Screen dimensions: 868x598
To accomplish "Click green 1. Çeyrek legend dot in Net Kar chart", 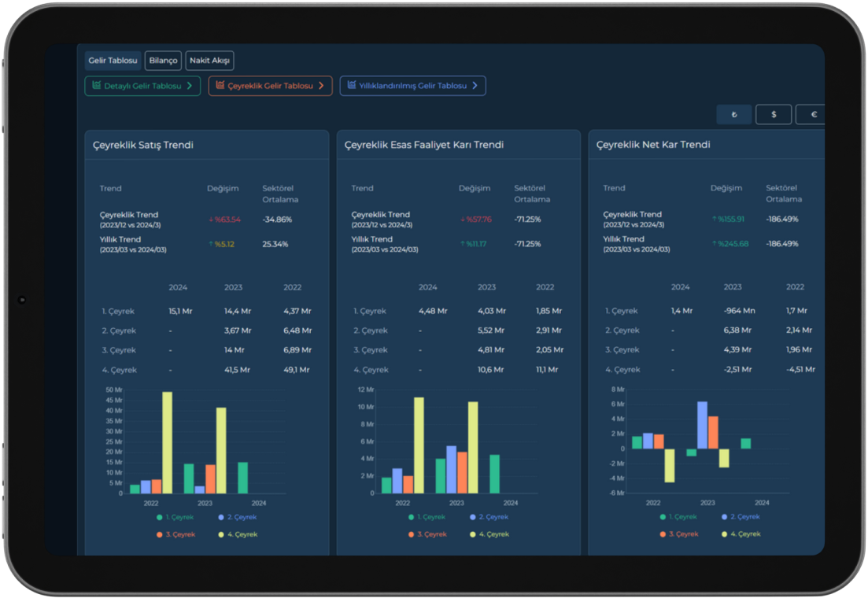I will coord(663,517).
